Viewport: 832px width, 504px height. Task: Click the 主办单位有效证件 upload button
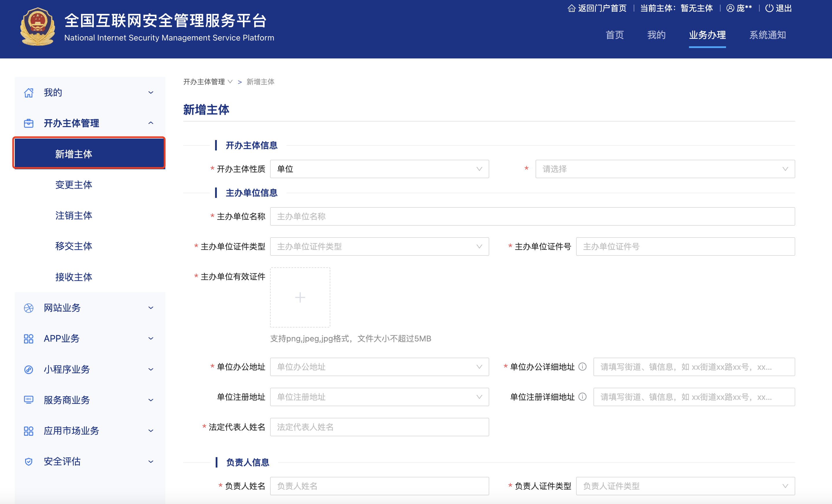(300, 296)
